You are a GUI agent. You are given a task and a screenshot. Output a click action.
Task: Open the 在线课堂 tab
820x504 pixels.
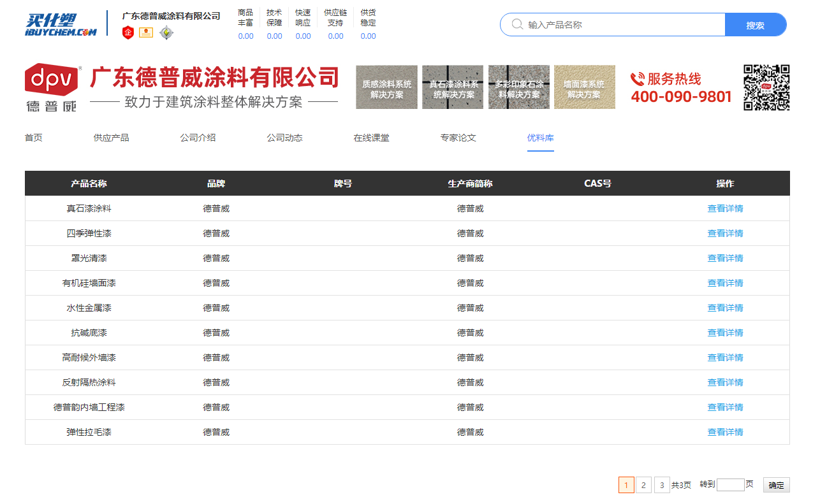(371, 138)
